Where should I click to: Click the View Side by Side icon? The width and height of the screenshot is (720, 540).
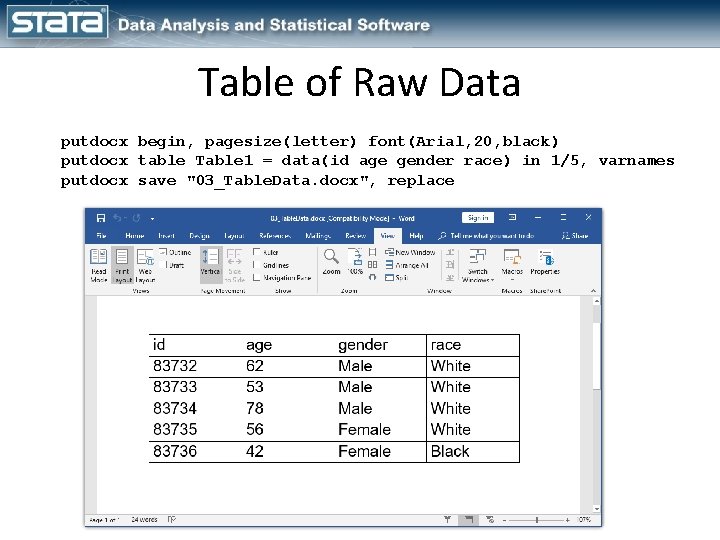pyautogui.click(x=450, y=252)
